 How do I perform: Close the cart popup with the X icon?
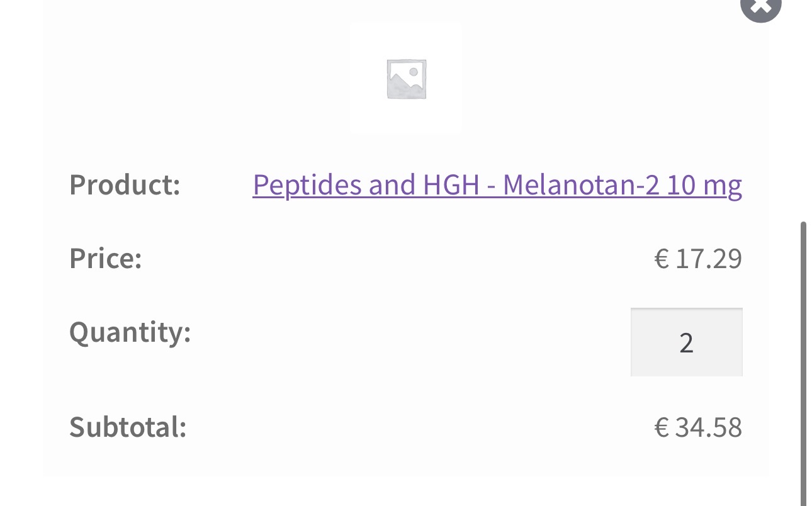point(760,7)
